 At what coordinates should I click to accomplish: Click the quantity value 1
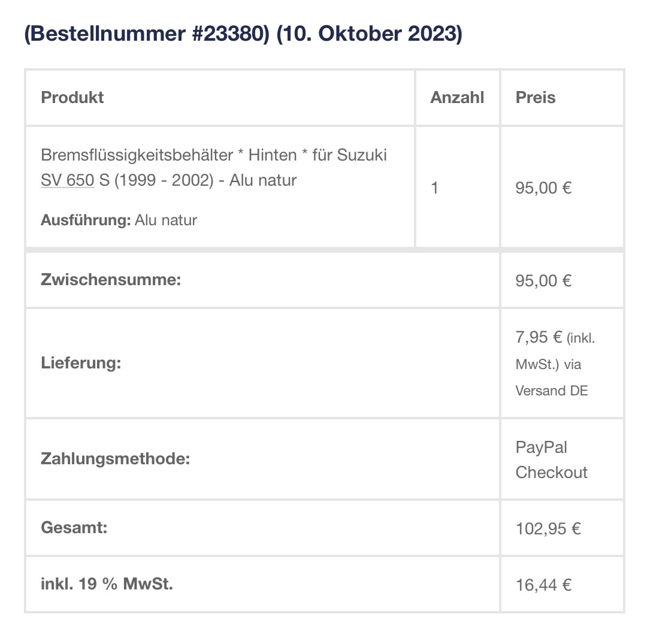click(x=435, y=188)
